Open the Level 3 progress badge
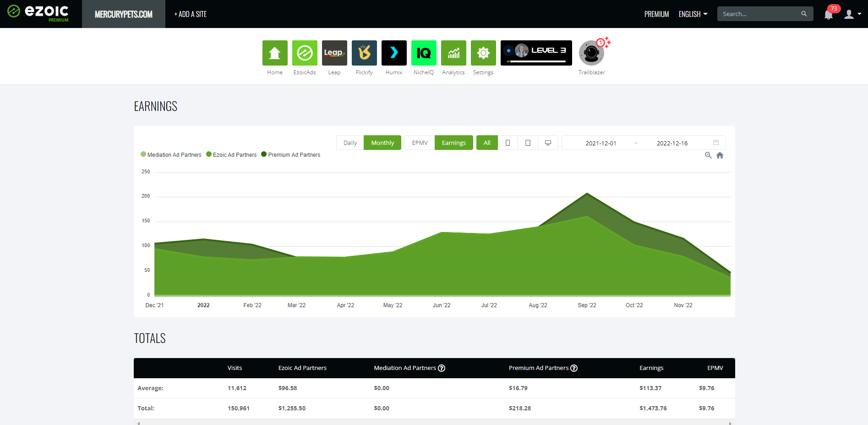 (x=536, y=53)
